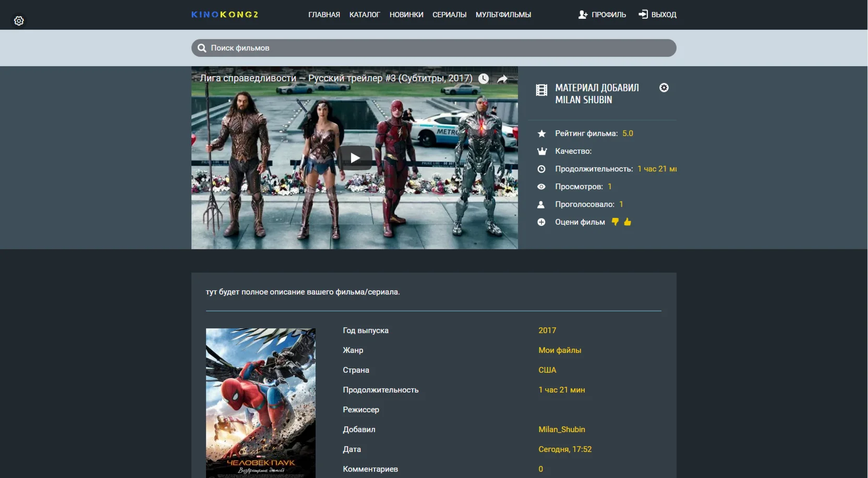Click the thumbs down rating icon
This screenshot has width=868, height=478.
click(x=615, y=222)
